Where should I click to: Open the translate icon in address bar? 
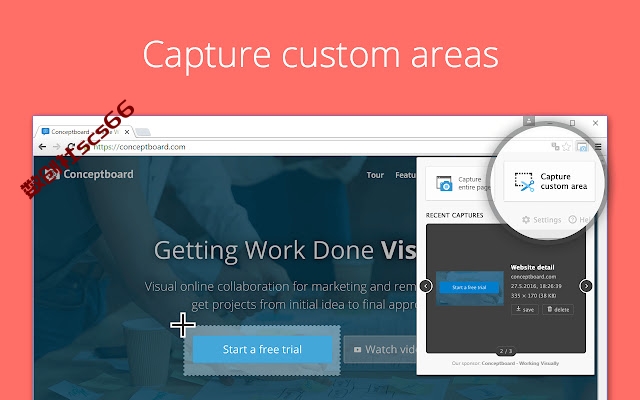pyautogui.click(x=555, y=146)
